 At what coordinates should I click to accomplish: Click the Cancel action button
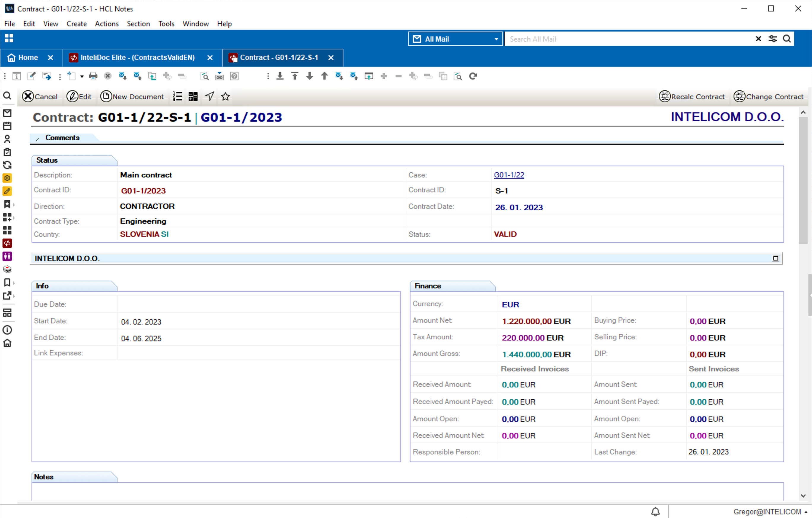pos(40,96)
